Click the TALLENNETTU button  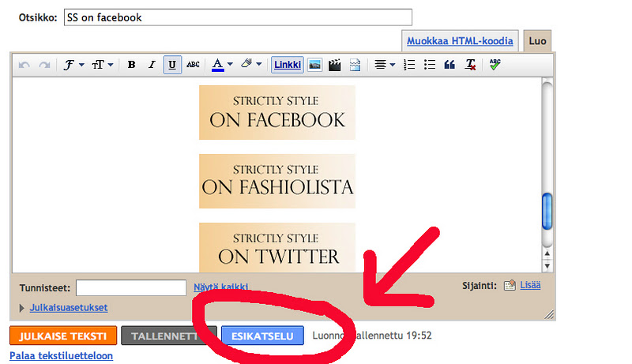(x=169, y=336)
